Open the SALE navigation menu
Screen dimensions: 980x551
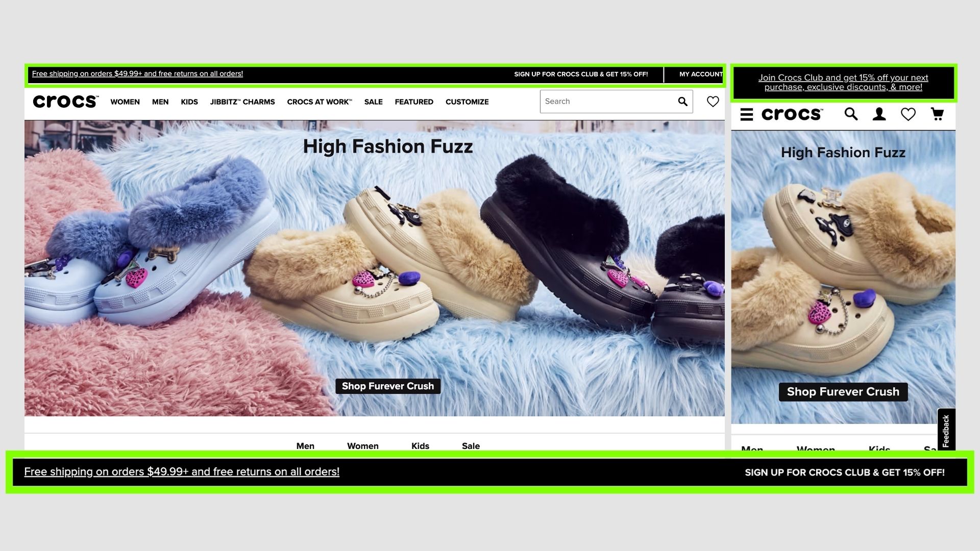(x=374, y=102)
